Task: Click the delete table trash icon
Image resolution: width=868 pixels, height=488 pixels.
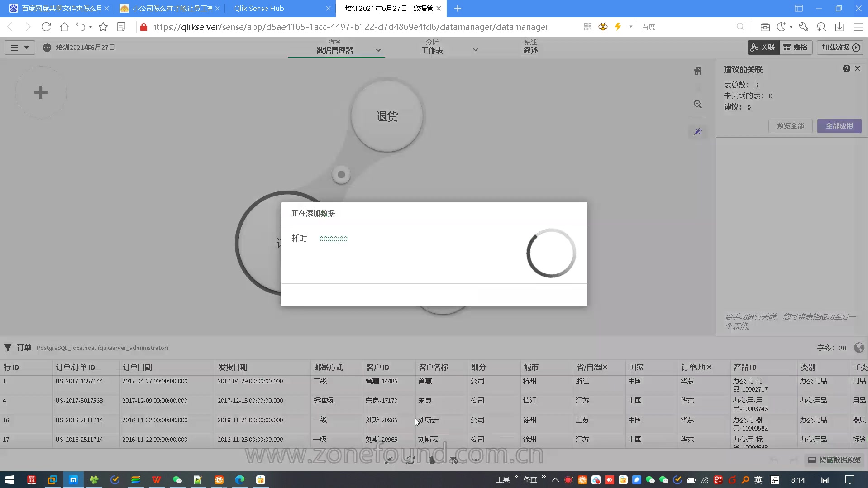Action: pyautogui.click(x=432, y=460)
